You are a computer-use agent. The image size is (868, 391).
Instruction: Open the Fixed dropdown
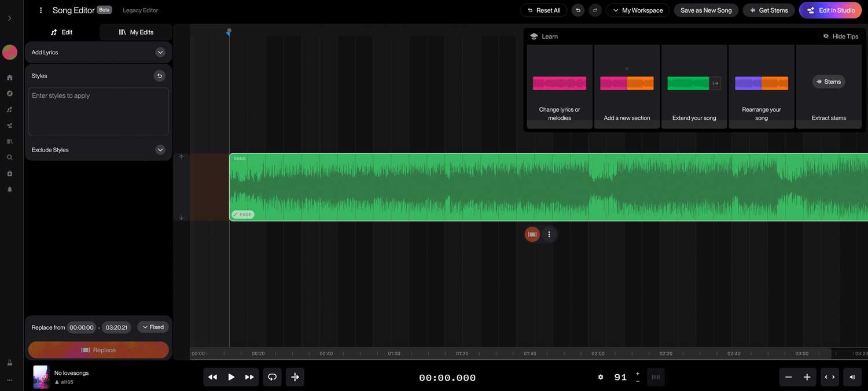[153, 327]
